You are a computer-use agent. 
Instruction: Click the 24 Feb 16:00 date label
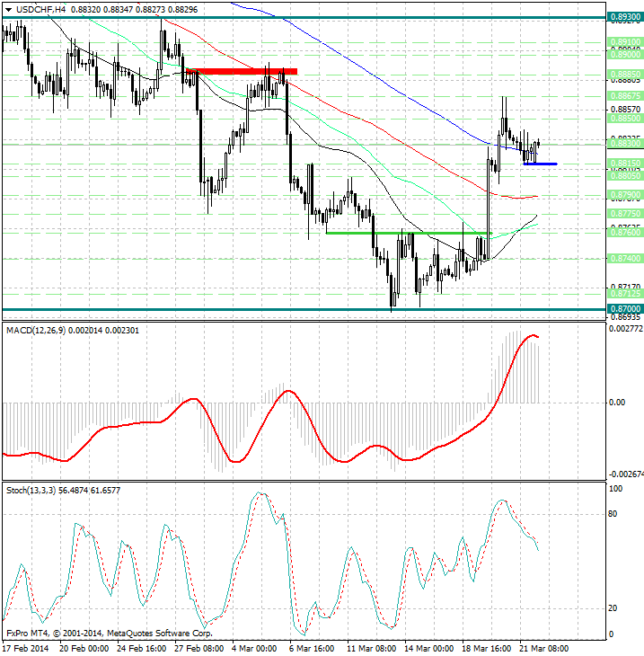tap(141, 649)
